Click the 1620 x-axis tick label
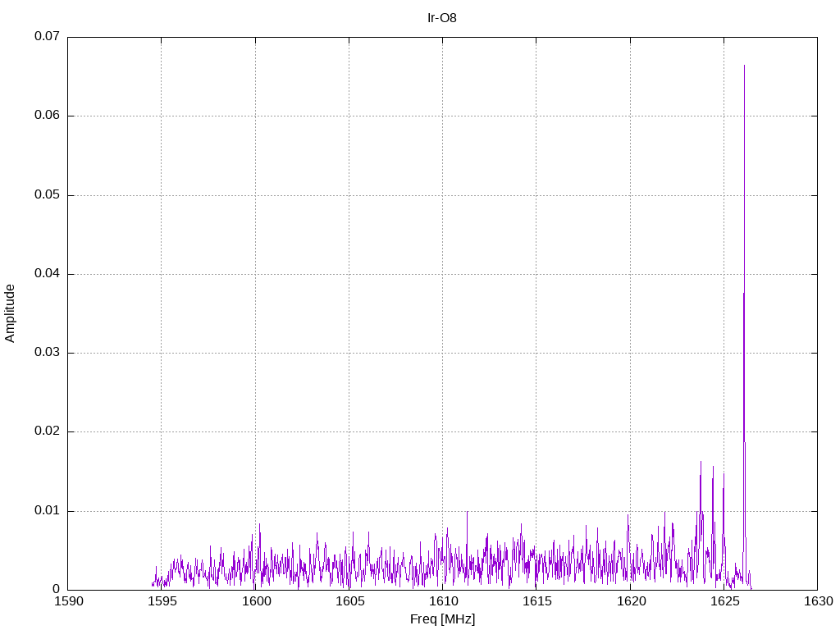This screenshot has width=840, height=630. tap(631, 601)
